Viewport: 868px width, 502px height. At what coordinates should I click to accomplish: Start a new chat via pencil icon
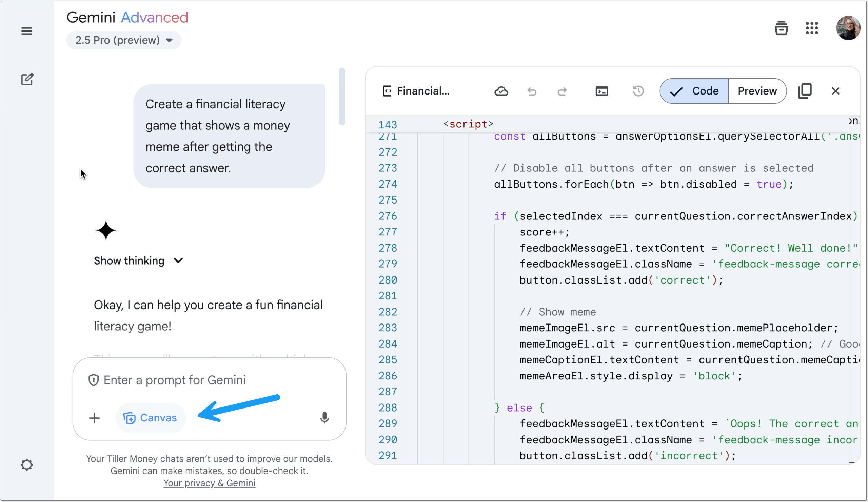[27, 79]
